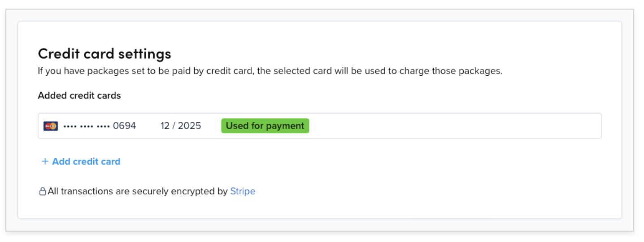Click the 0694 last four digits
The width and height of the screenshot is (644, 242).
coord(124,126)
